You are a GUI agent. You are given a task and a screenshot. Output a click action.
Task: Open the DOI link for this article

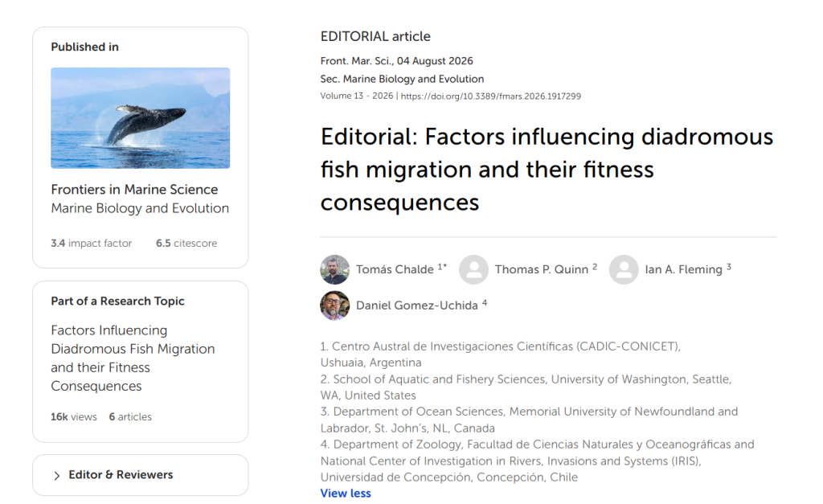[x=491, y=96]
